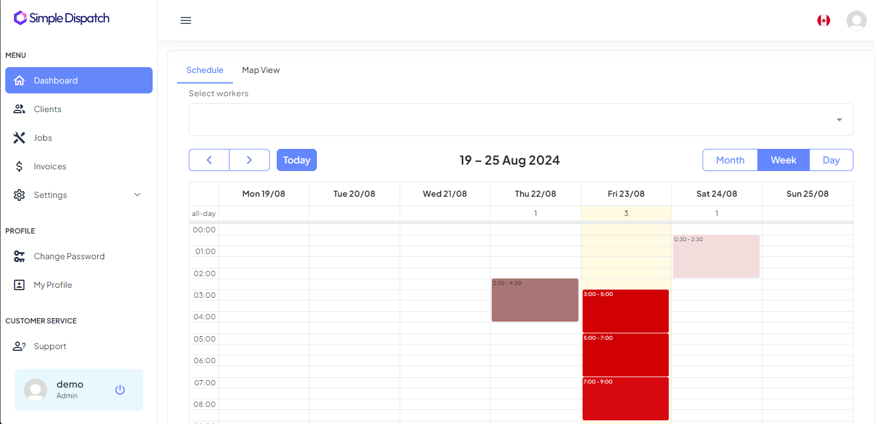The height and width of the screenshot is (424, 875).
Task: Click the user avatar in top bar
Action: coord(856,20)
